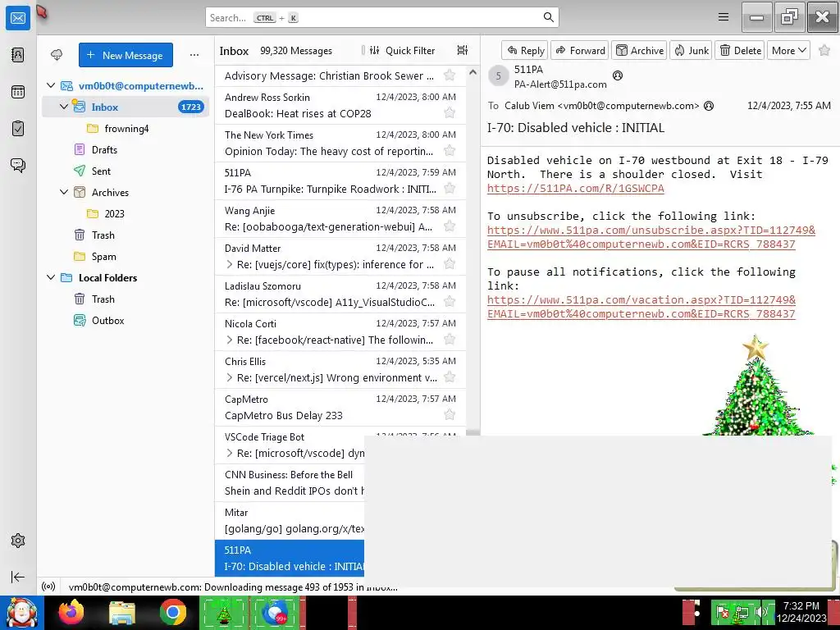Star the David Matter vuejs email
840x630 pixels.
(x=450, y=264)
